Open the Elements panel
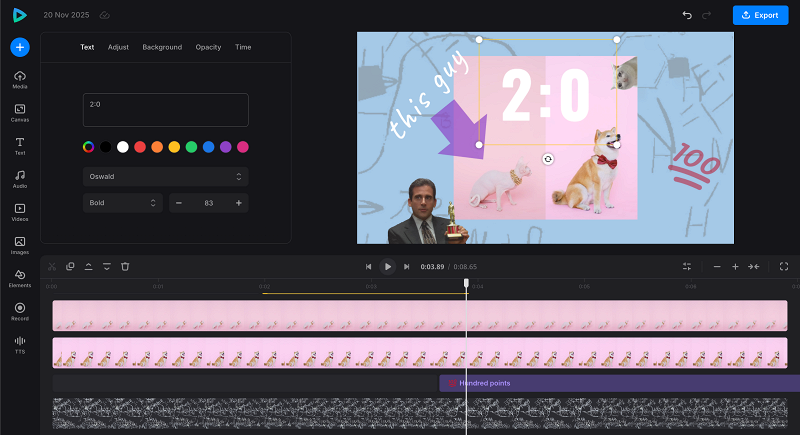Image resolution: width=800 pixels, height=435 pixels. (x=20, y=279)
